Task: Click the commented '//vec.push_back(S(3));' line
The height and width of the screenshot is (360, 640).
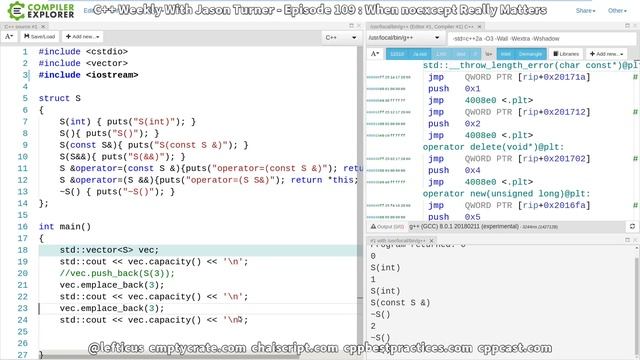Action: click(117, 273)
